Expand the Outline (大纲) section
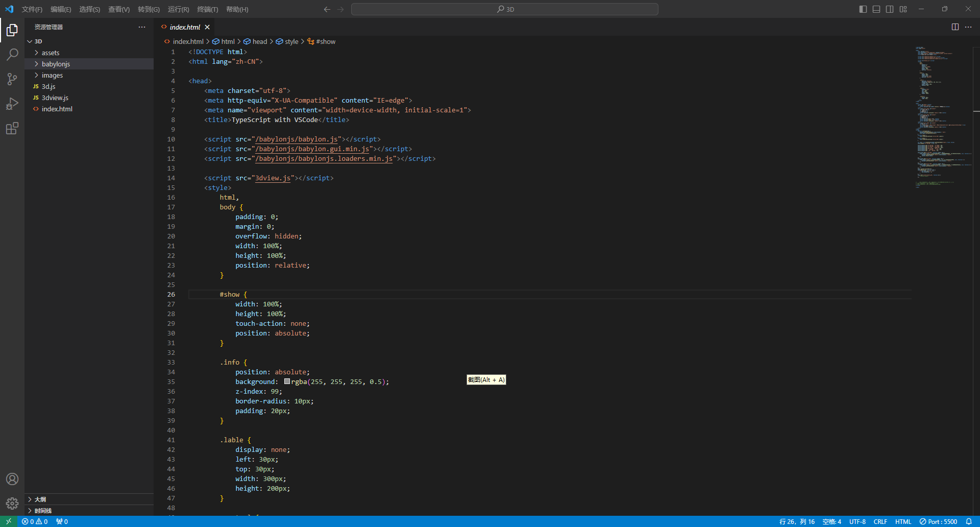980x527 pixels. (89, 499)
